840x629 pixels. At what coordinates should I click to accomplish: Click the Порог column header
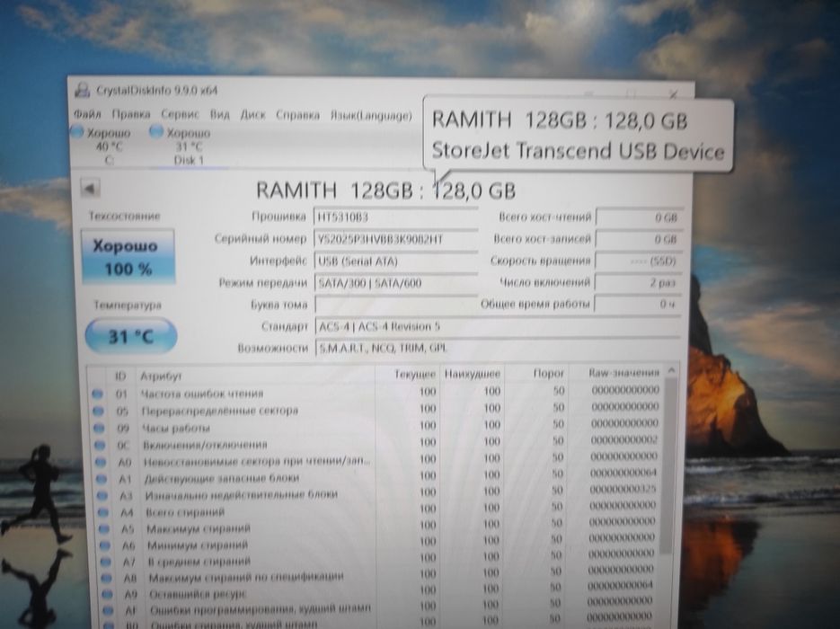coord(549,373)
